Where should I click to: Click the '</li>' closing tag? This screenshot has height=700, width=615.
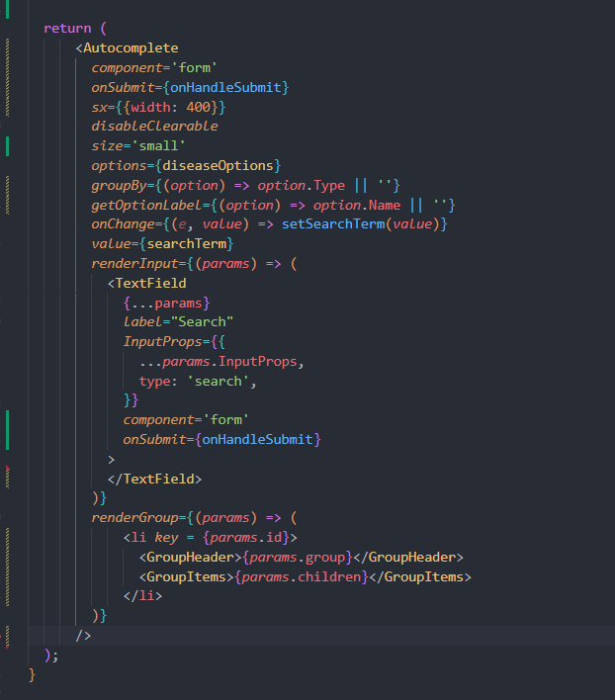click(142, 596)
